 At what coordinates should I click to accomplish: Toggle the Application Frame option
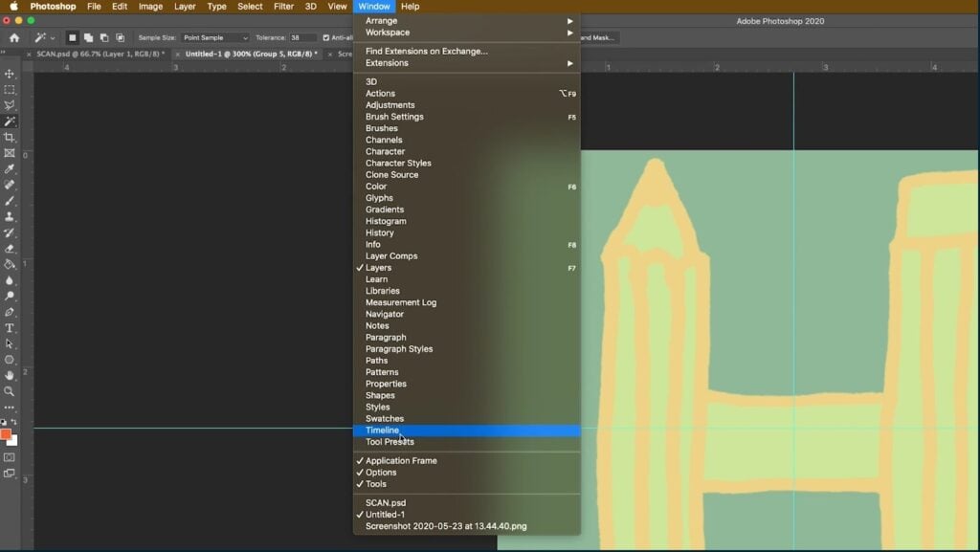(x=467, y=461)
